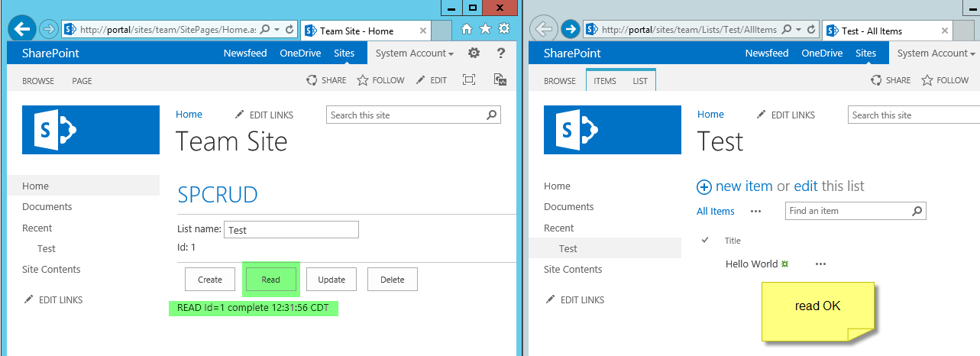Click the ribbon icon to the right of Focus on Content
The height and width of the screenshot is (356, 980).
click(x=500, y=80)
